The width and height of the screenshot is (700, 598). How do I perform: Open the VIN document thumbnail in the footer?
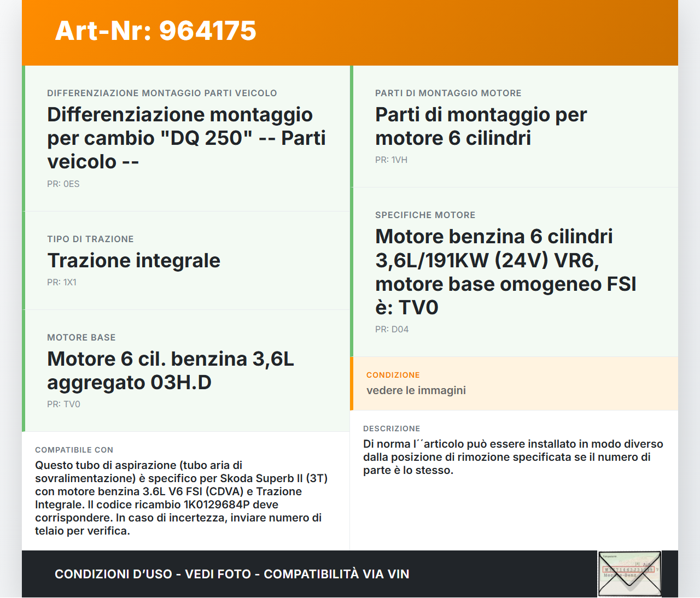click(x=629, y=574)
